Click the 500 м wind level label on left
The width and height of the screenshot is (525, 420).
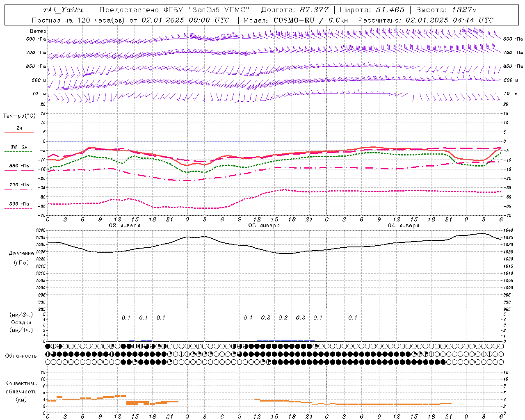point(39,80)
